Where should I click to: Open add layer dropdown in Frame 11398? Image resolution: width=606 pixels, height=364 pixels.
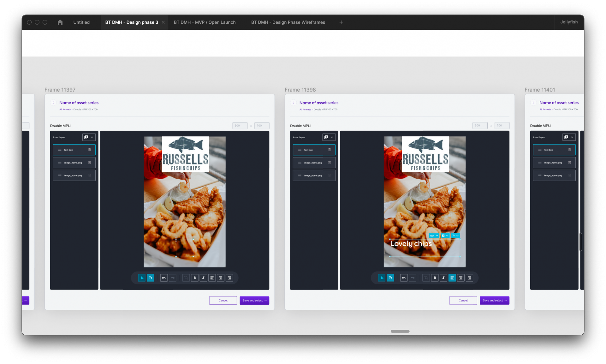click(329, 137)
